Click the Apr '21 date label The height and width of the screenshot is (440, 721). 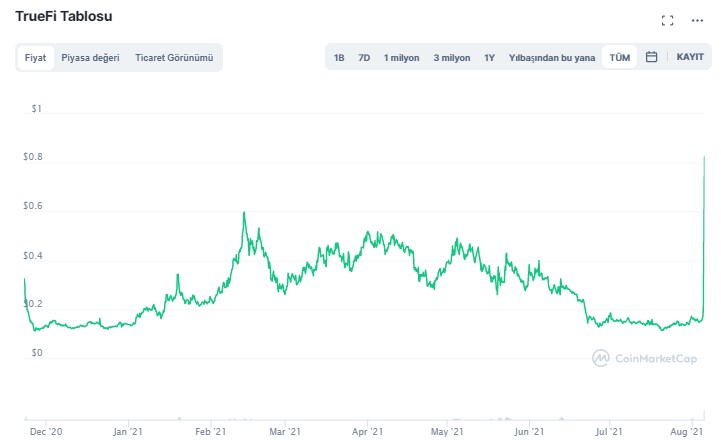click(x=367, y=432)
